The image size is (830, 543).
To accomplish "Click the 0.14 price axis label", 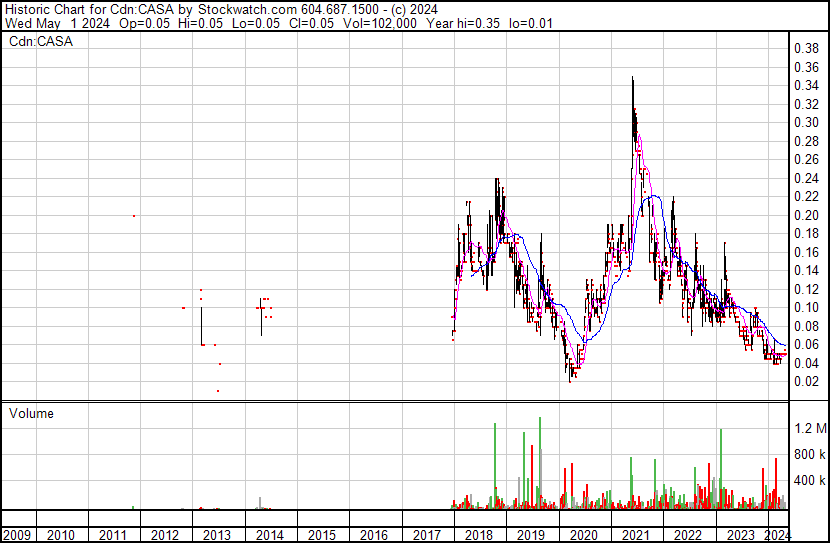I will (806, 270).
